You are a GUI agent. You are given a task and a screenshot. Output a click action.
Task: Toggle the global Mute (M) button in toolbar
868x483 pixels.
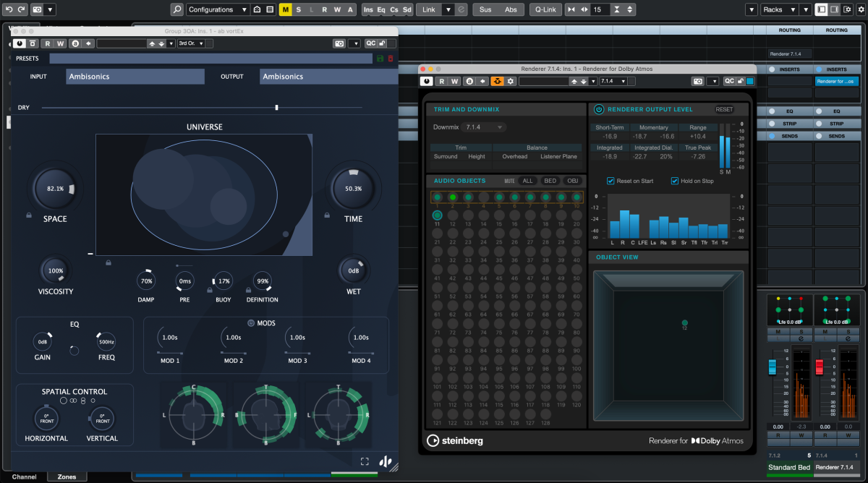pyautogui.click(x=286, y=9)
